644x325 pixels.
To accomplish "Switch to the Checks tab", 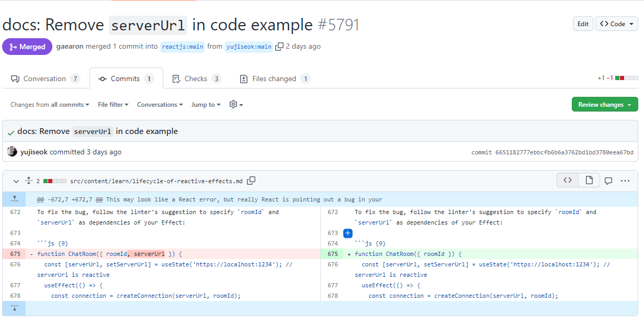I will [196, 79].
